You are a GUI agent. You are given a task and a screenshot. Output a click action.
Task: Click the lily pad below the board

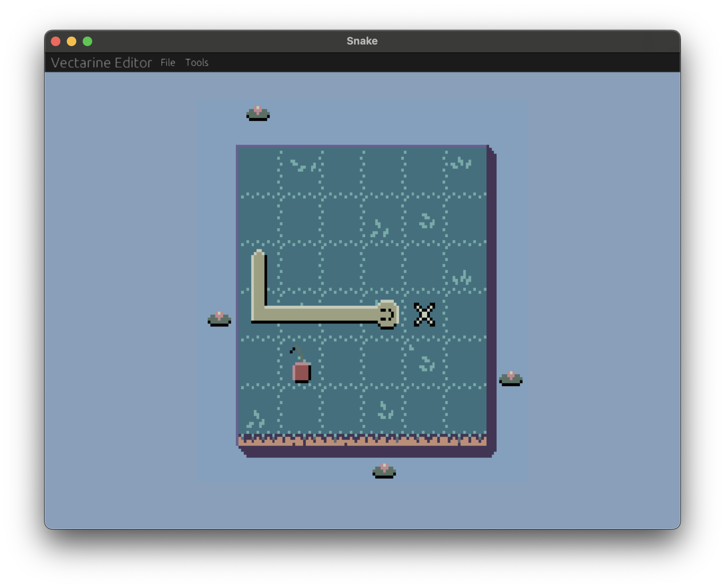click(384, 471)
